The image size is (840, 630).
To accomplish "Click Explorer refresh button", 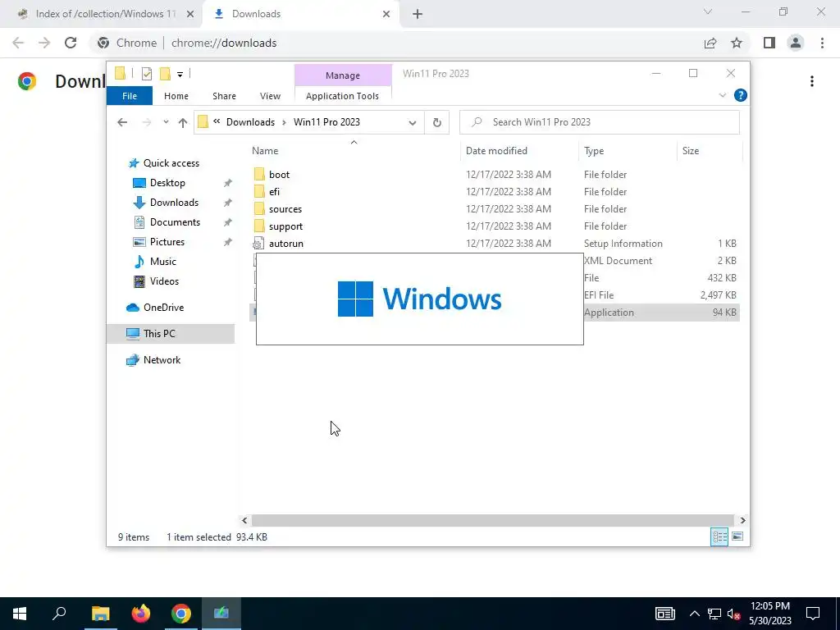I will tap(437, 122).
